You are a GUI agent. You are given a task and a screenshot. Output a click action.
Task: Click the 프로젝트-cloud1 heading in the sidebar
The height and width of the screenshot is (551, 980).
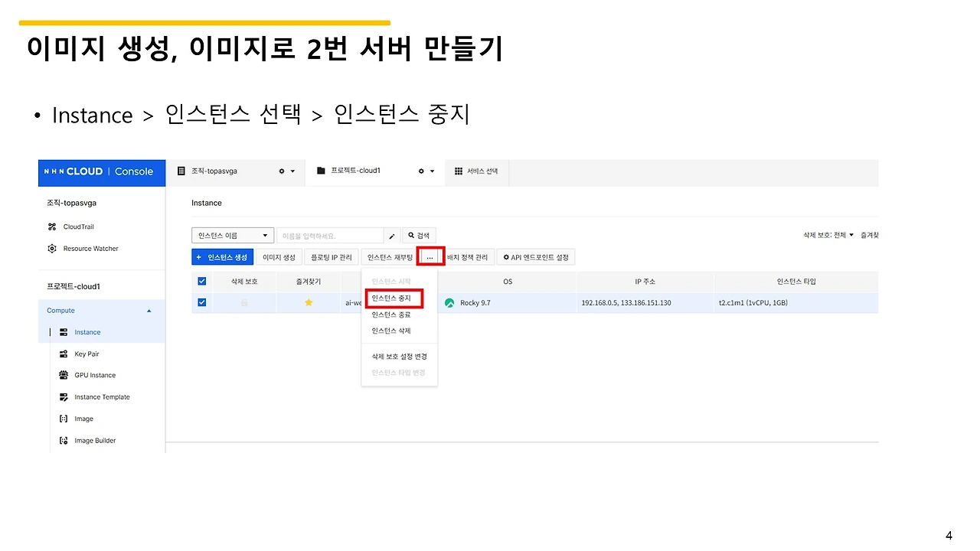point(73,286)
